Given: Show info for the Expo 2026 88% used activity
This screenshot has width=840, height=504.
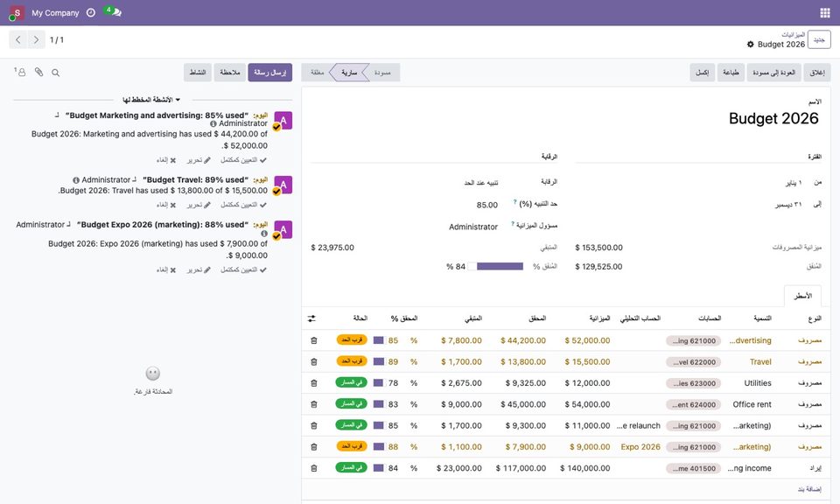Looking at the screenshot, I should coord(264,234).
